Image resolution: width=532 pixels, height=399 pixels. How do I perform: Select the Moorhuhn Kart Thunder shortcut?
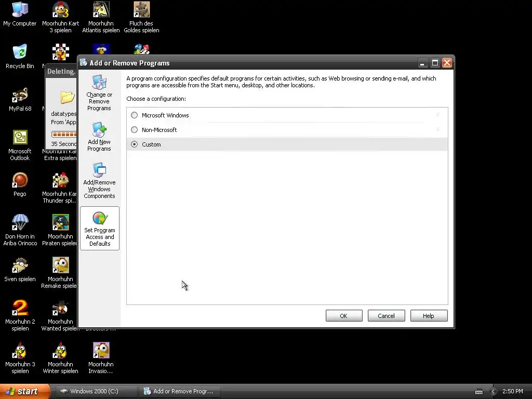60,188
